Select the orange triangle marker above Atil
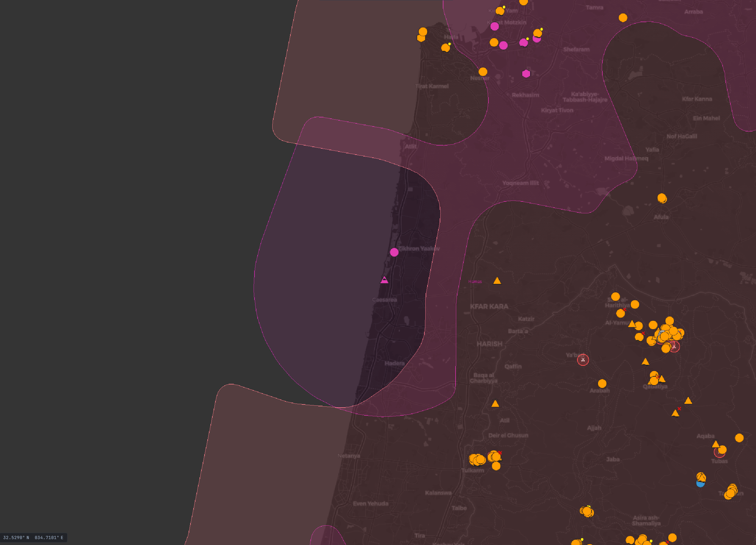 (495, 404)
